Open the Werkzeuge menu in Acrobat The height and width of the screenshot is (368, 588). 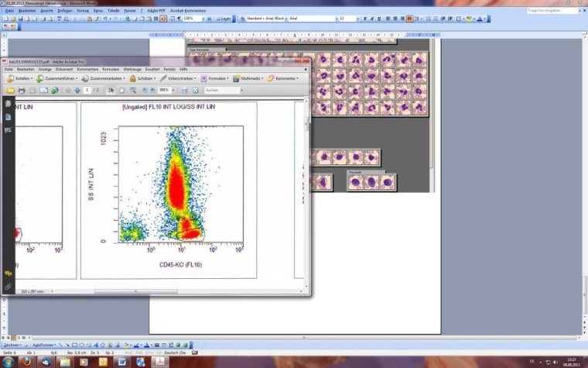[x=132, y=69]
